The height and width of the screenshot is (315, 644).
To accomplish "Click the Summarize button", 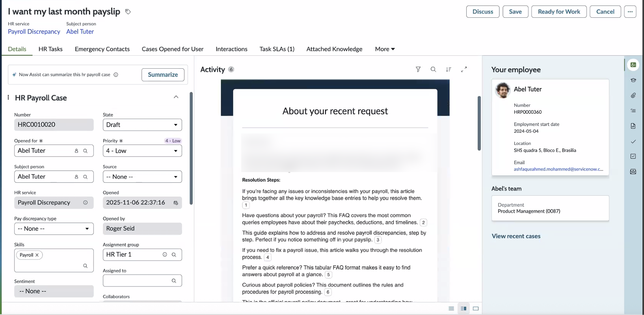I will pyautogui.click(x=163, y=75).
